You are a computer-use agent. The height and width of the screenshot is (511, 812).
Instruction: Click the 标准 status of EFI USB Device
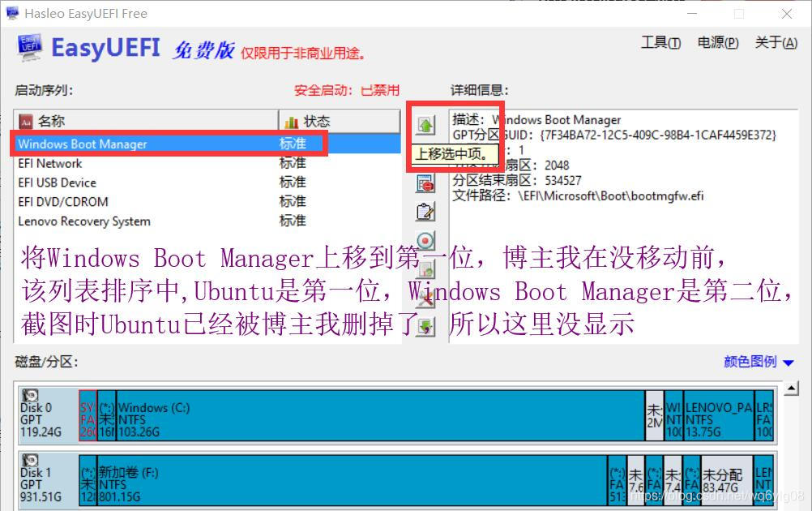[293, 182]
